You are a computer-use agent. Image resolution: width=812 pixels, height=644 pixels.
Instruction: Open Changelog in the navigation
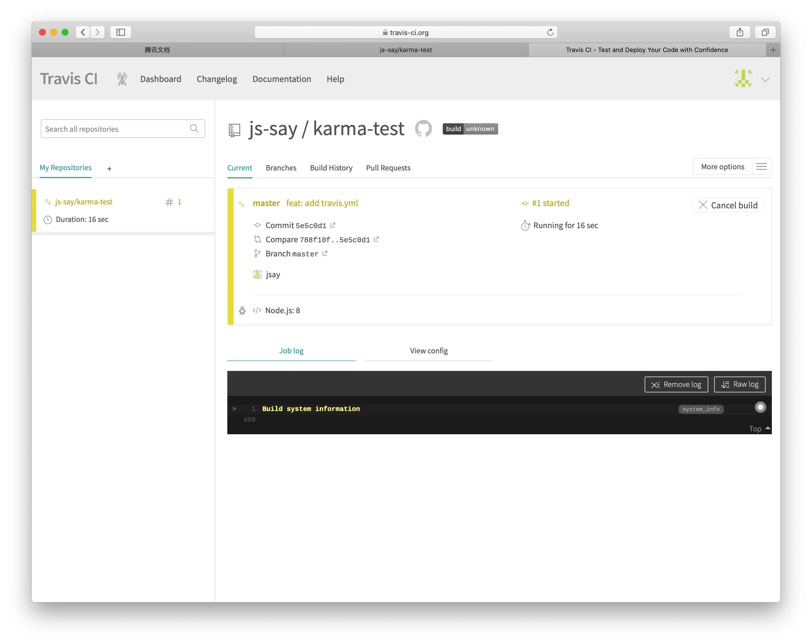217,79
